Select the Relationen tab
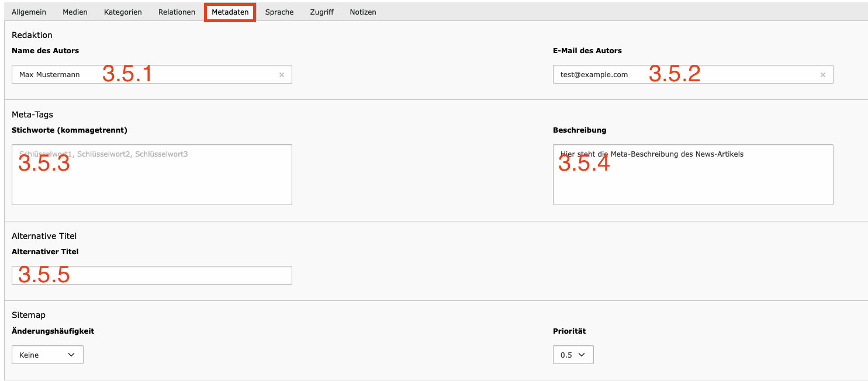This screenshot has width=868, height=381. pos(177,12)
